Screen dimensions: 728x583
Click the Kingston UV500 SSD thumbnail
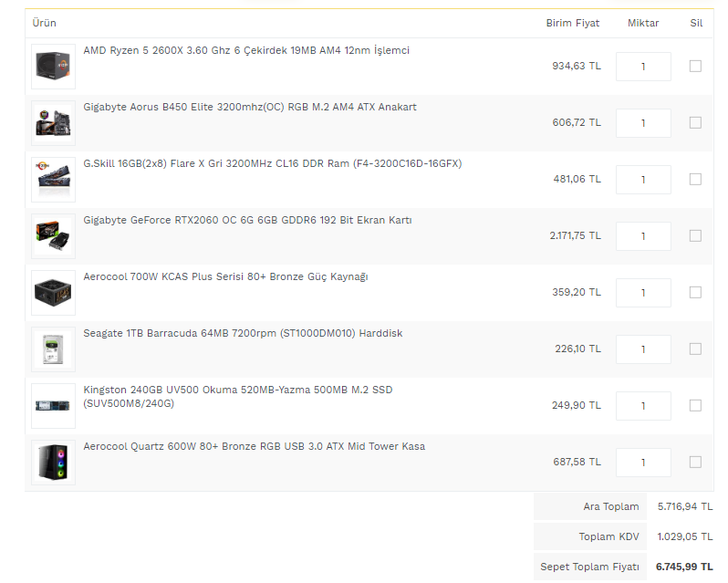pos(53,405)
